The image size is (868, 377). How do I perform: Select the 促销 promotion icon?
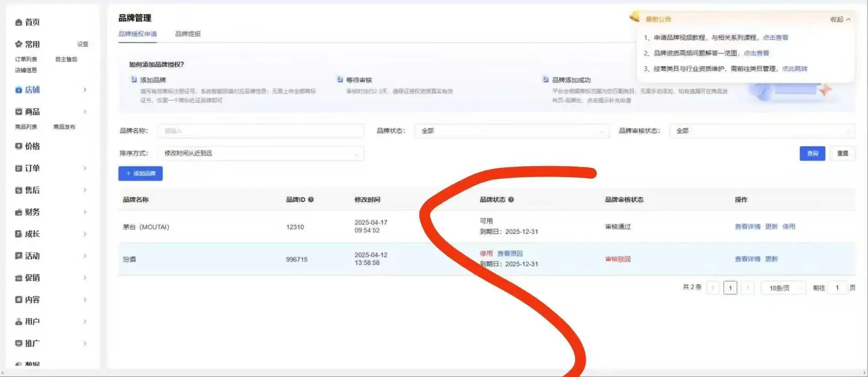[18, 278]
